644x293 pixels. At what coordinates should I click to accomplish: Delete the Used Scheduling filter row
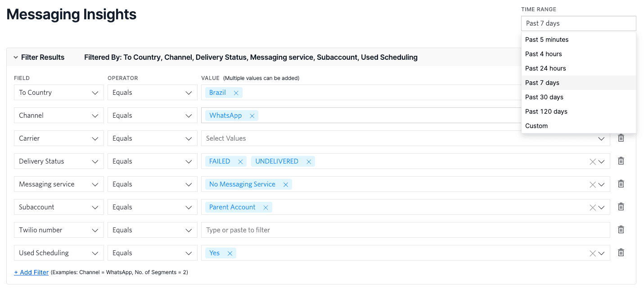[x=621, y=253]
